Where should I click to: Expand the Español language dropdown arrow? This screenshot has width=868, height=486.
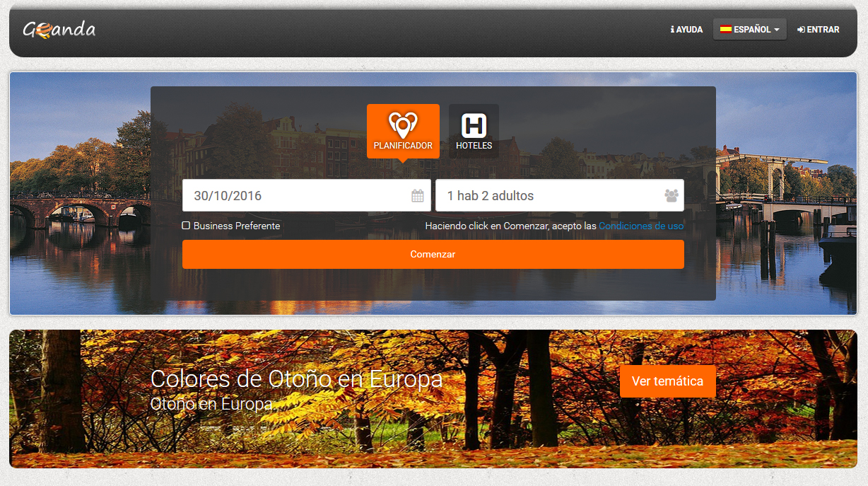pos(777,30)
